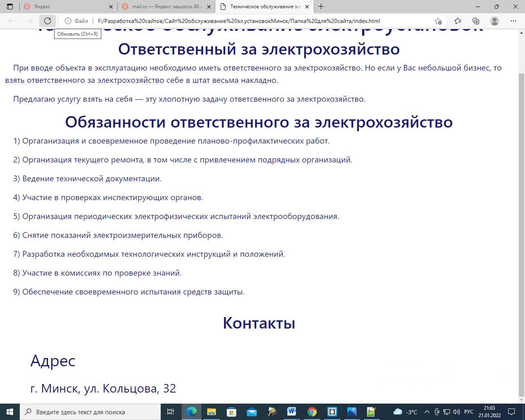Image resolution: width=525 pixels, height=420 pixels.
Task: Open a new browser tab
Action: pyautogui.click(x=321, y=7)
